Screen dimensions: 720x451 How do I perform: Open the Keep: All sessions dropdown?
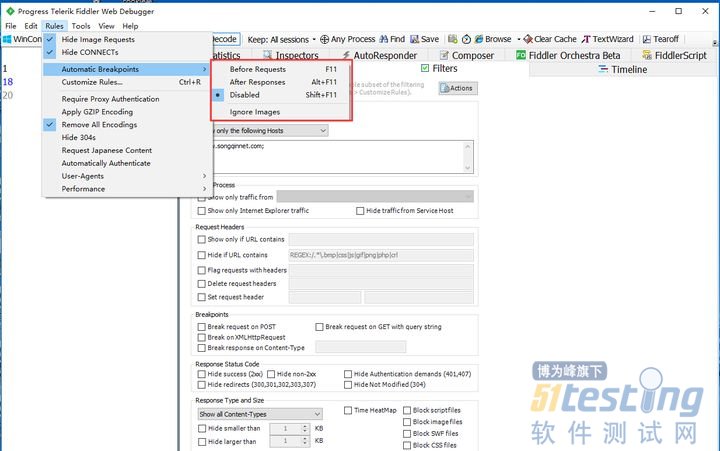[282, 39]
